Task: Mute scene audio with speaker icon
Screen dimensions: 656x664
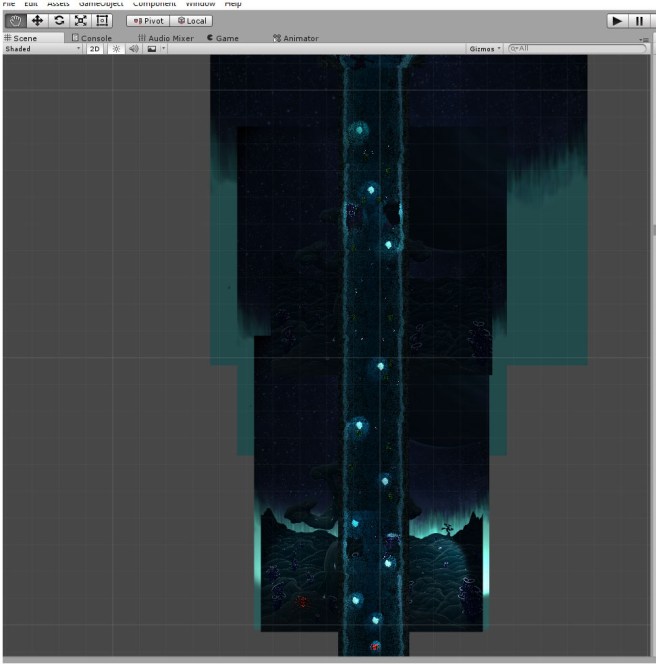Action: pos(132,49)
